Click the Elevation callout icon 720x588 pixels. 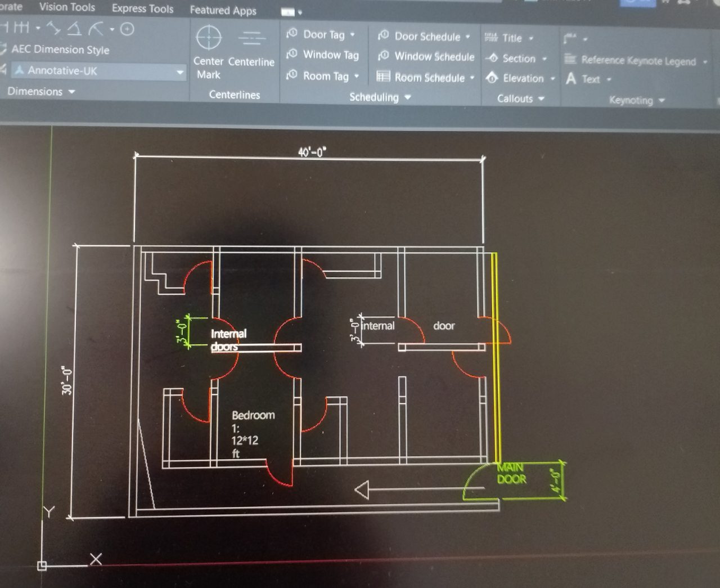[x=492, y=78]
